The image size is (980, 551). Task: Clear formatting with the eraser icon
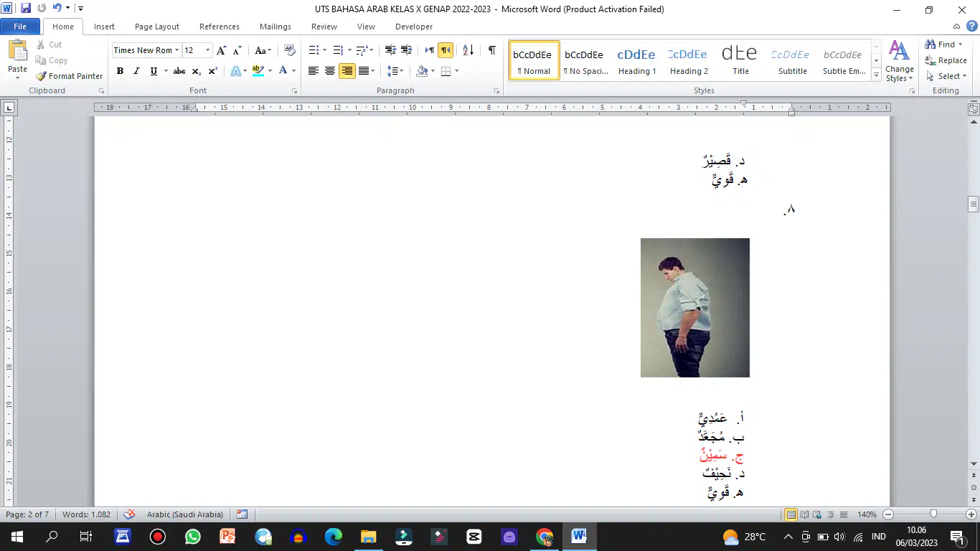290,50
